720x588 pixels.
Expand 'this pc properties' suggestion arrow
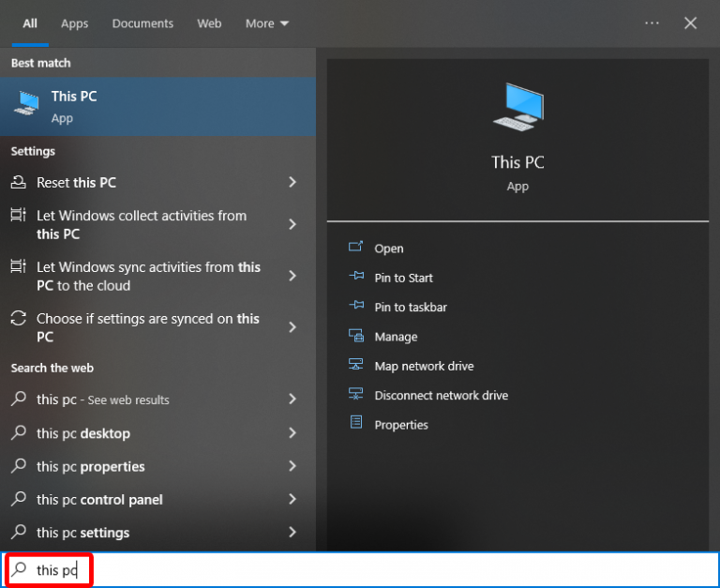292,466
